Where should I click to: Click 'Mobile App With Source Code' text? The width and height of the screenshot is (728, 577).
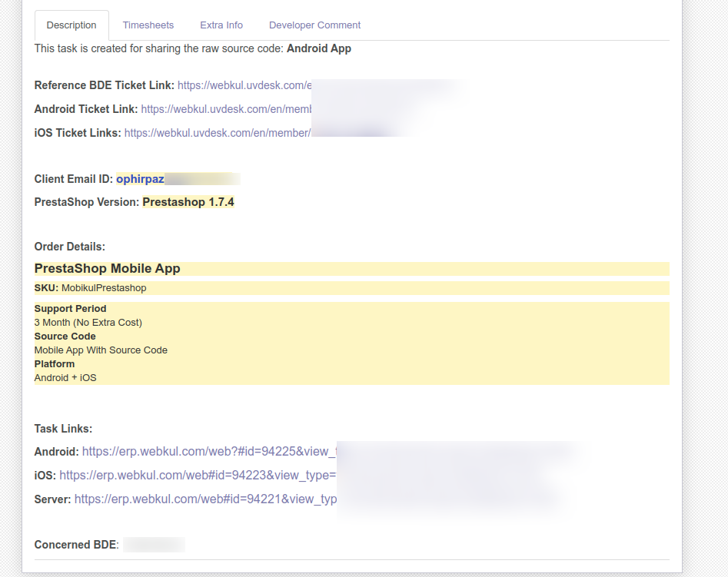coord(101,350)
